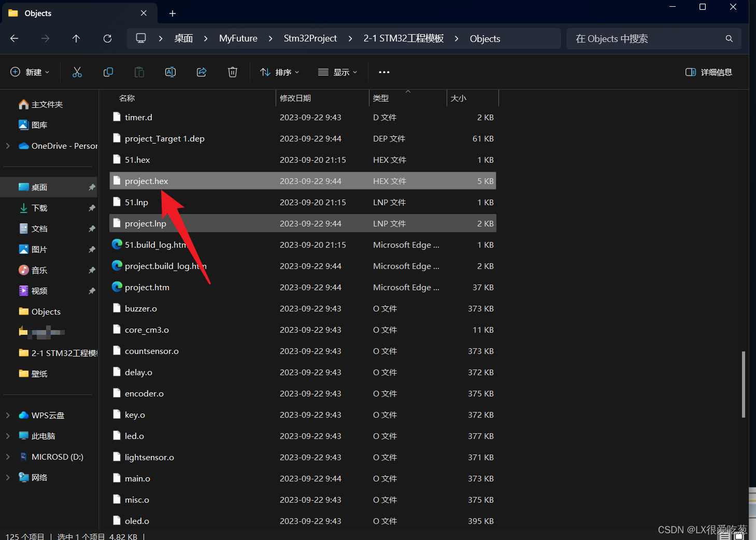Viewport: 756px width, 540px height.
Task: Select the file 51.hex
Action: (x=303, y=160)
